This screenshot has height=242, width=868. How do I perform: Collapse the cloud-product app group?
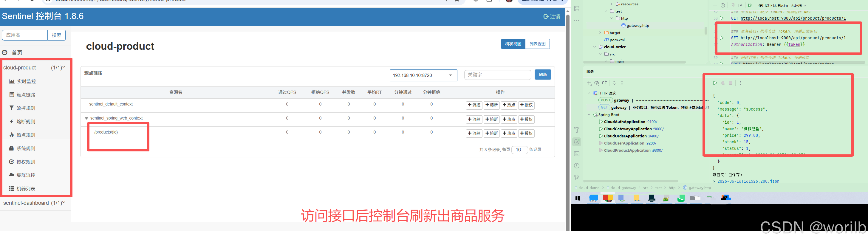pos(34,68)
